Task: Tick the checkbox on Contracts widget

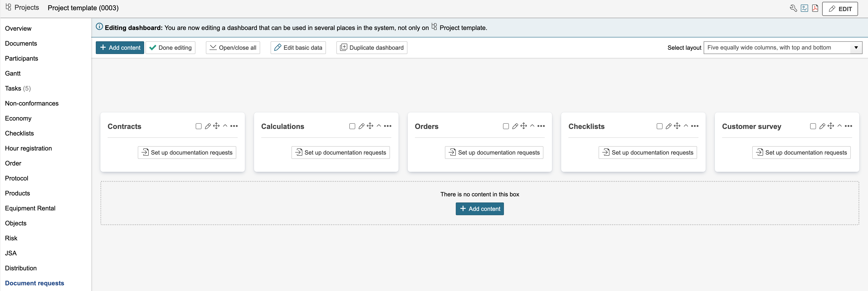Action: coord(198,126)
